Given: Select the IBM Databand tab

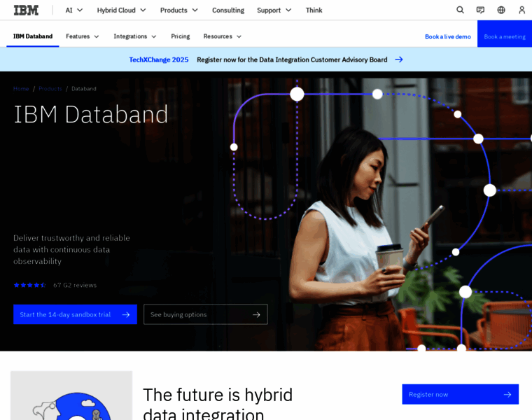Looking at the screenshot, I should (33, 36).
